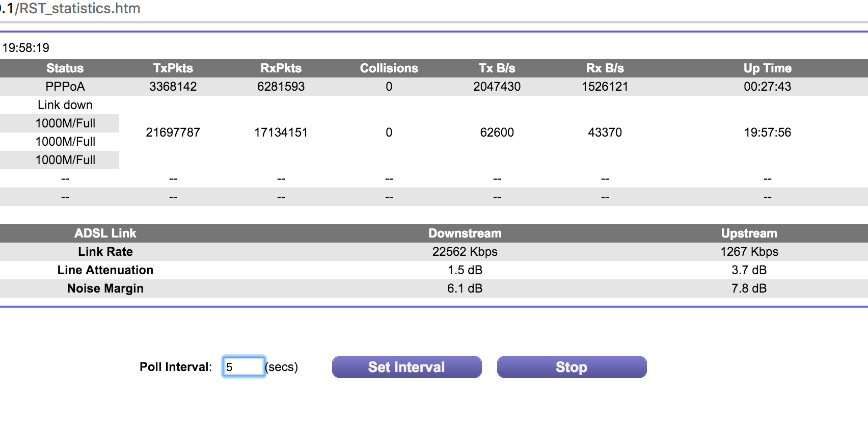Click the TxPkts column header
This screenshot has width=868, height=422.
(x=173, y=68)
